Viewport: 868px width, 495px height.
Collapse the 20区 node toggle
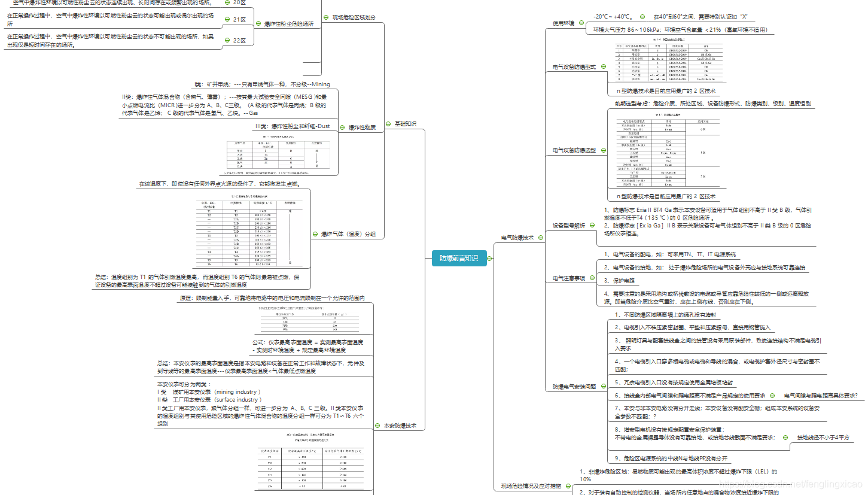(x=227, y=2)
